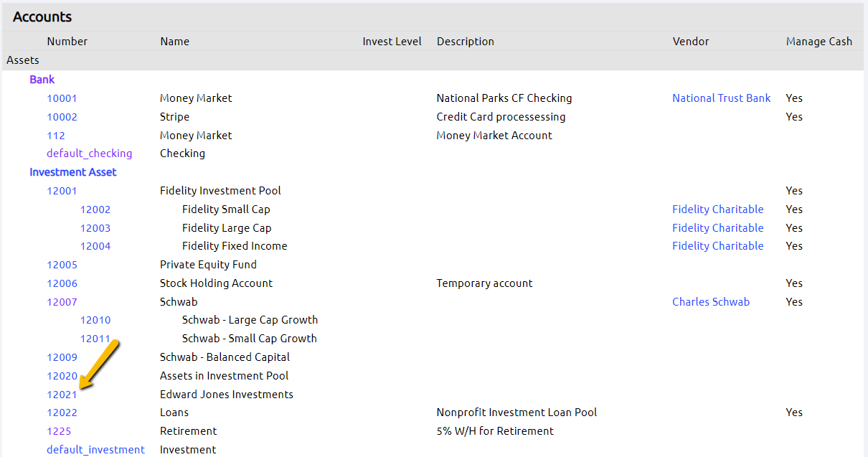
Task: Click the Nonprofit Investment Loan Pool description
Action: click(516, 413)
